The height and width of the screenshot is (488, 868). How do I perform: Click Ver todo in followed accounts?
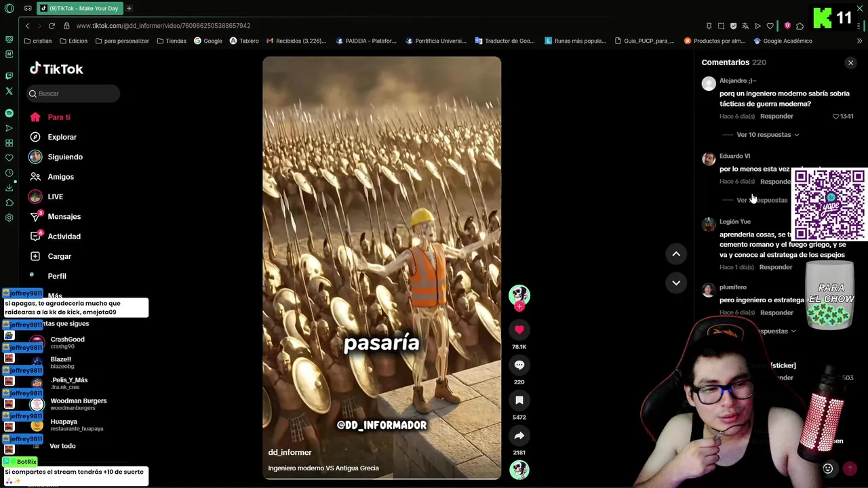pyautogui.click(x=62, y=446)
